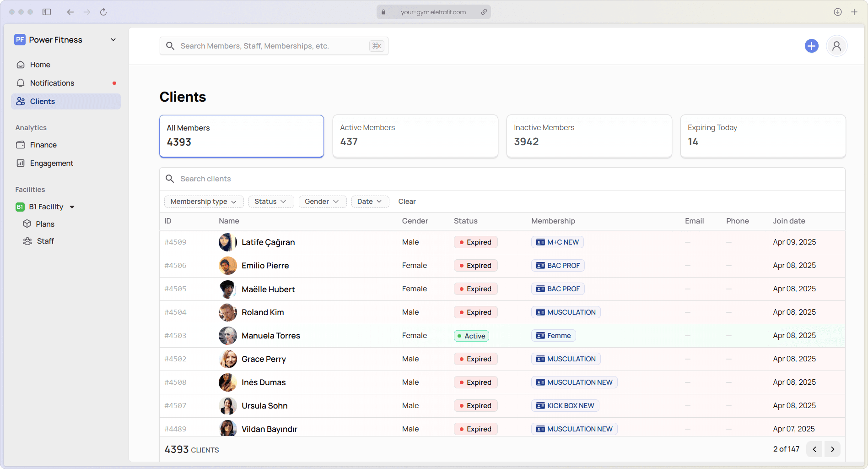Image resolution: width=868 pixels, height=469 pixels.
Task: Open Finance in the sidebar
Action: 43,145
